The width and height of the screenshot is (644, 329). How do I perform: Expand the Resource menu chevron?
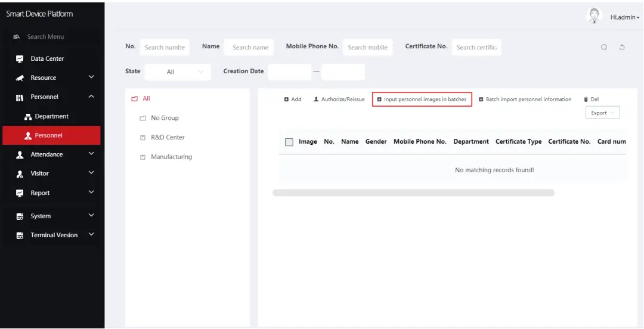pos(91,77)
